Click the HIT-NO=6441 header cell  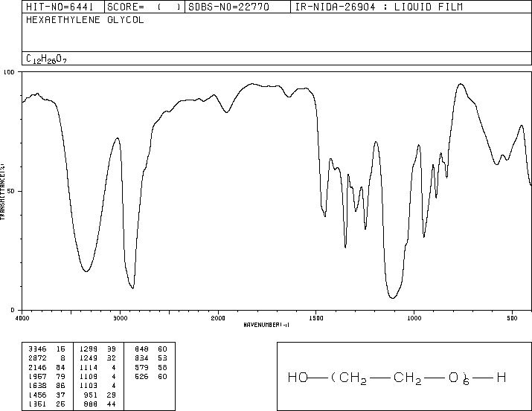(x=60, y=7)
